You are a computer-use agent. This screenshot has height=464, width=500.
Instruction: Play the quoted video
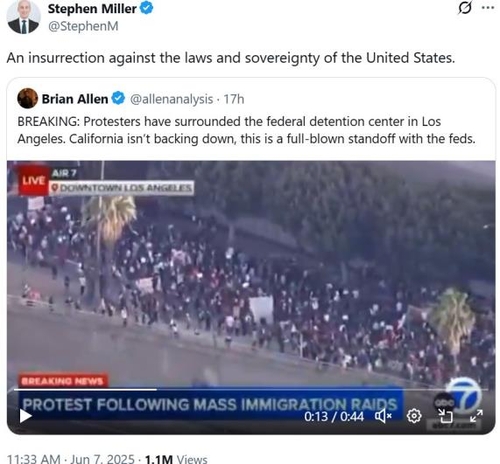(x=25, y=416)
